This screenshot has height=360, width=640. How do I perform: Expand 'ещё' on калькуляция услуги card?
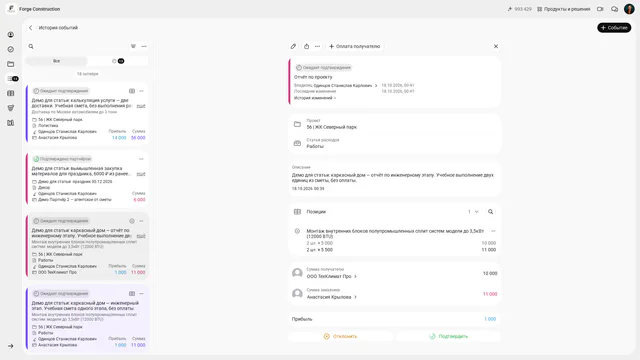click(141, 106)
